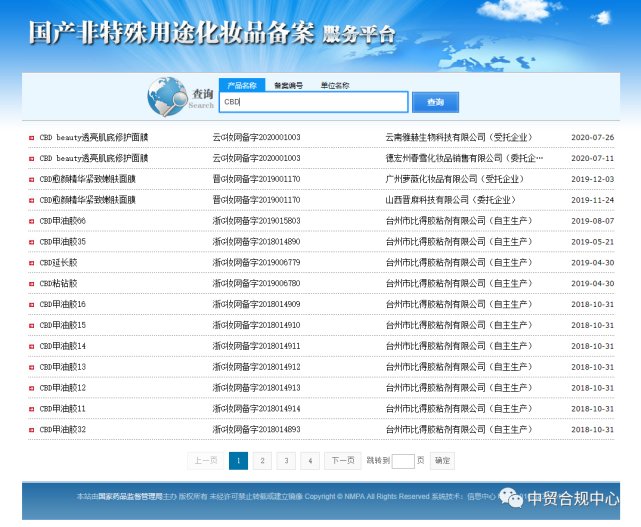Open CBD beauty透亮肌底修护面膜 entry dated 2020-07-11
Screen dimensions: 641x527
[x=94, y=158]
